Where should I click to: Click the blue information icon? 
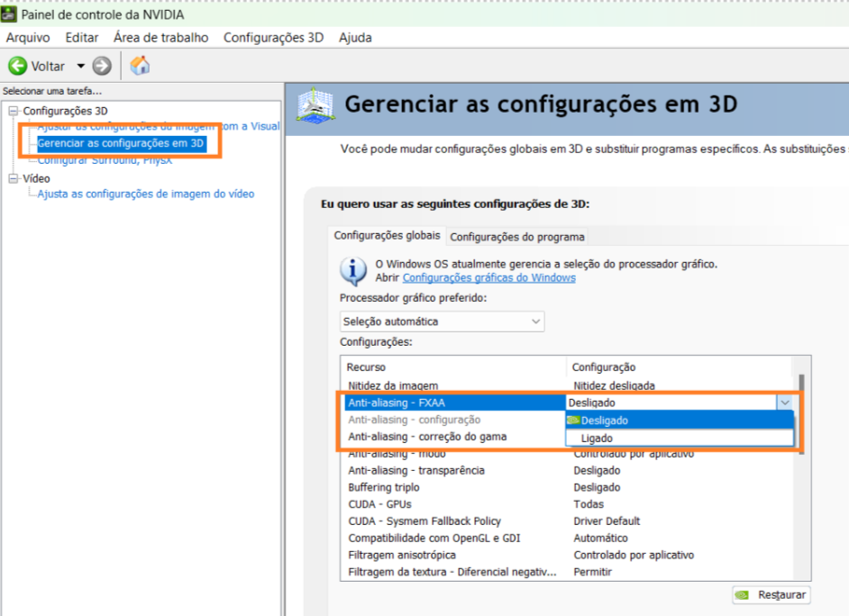[x=353, y=270]
